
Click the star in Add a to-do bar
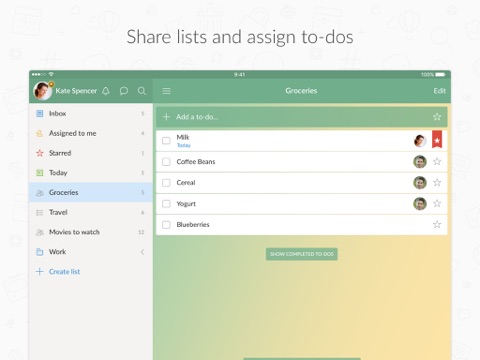pos(437,117)
